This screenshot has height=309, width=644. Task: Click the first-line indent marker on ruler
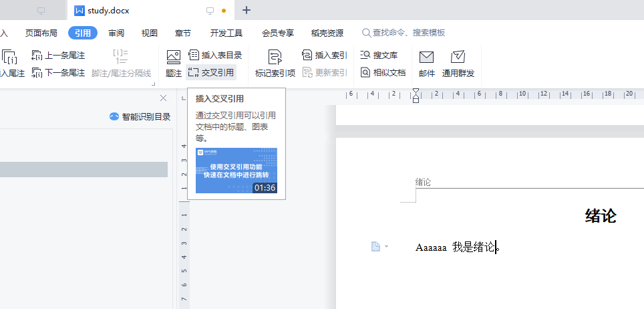point(416,91)
